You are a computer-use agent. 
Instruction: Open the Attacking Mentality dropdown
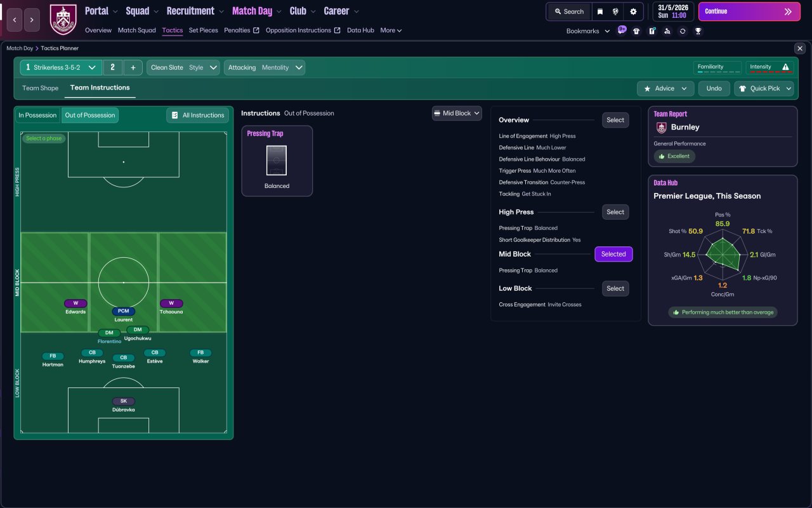coord(265,67)
